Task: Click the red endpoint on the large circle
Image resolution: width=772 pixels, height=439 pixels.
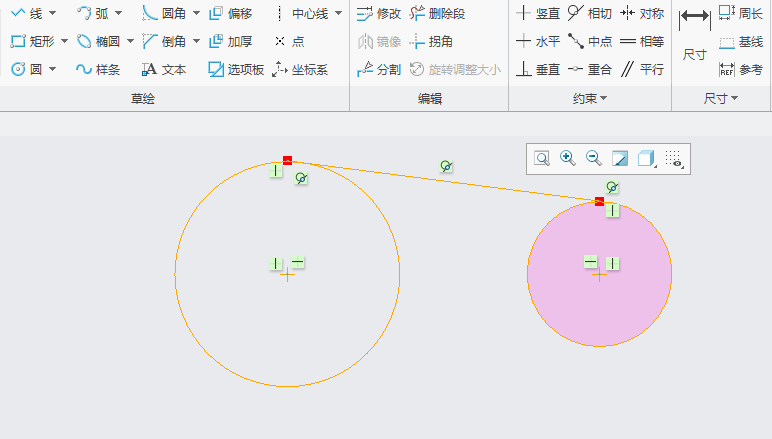Action: pos(288,160)
